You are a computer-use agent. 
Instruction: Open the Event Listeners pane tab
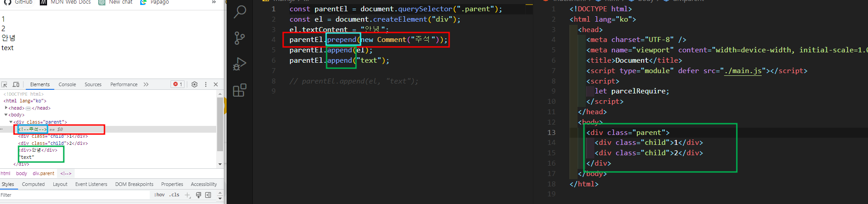click(91, 184)
